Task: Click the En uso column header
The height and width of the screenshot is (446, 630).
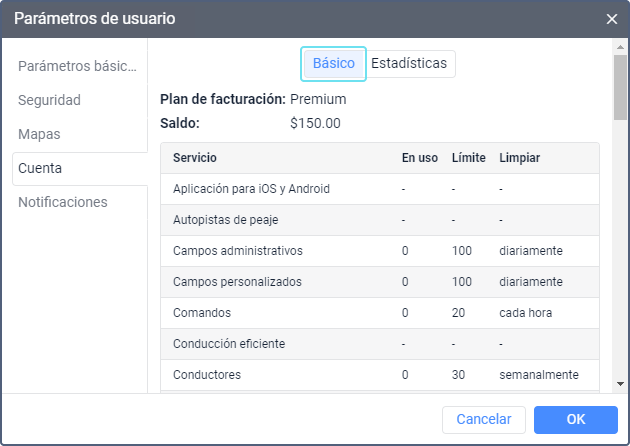Action: [420, 158]
